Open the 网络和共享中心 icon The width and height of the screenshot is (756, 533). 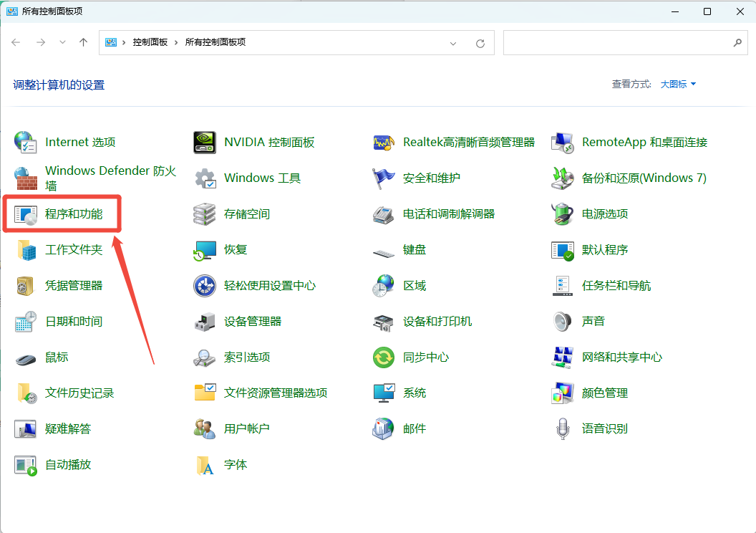point(562,357)
